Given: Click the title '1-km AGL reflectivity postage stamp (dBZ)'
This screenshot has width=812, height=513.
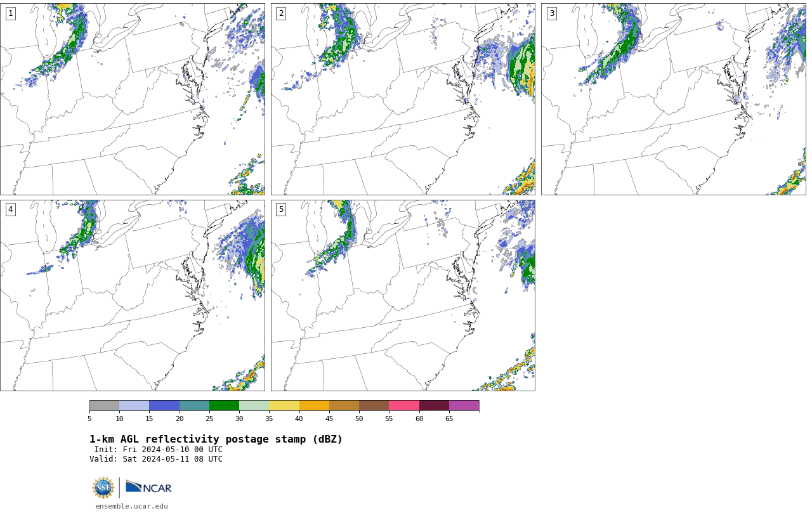Looking at the screenshot, I should click(x=216, y=439).
